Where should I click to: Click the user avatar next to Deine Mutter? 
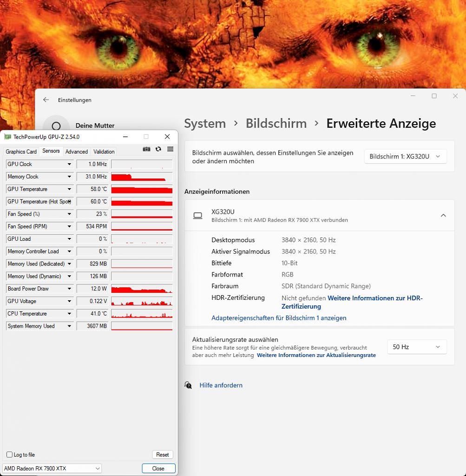56,126
